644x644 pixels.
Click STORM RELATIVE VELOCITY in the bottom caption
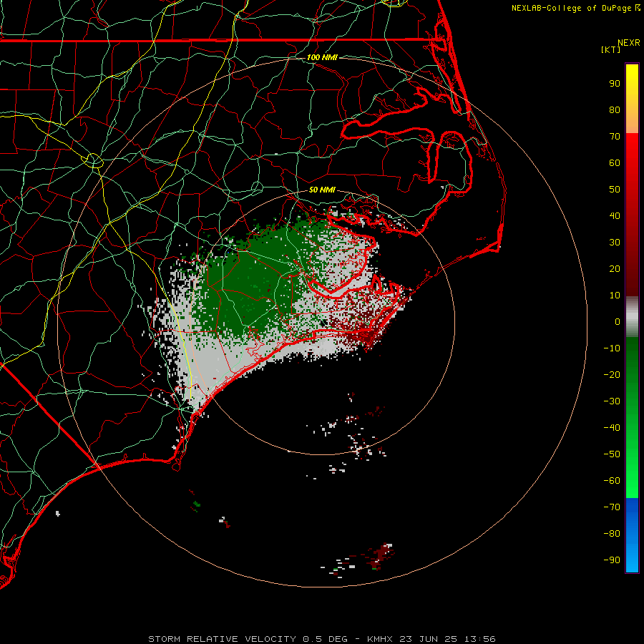tap(222, 639)
